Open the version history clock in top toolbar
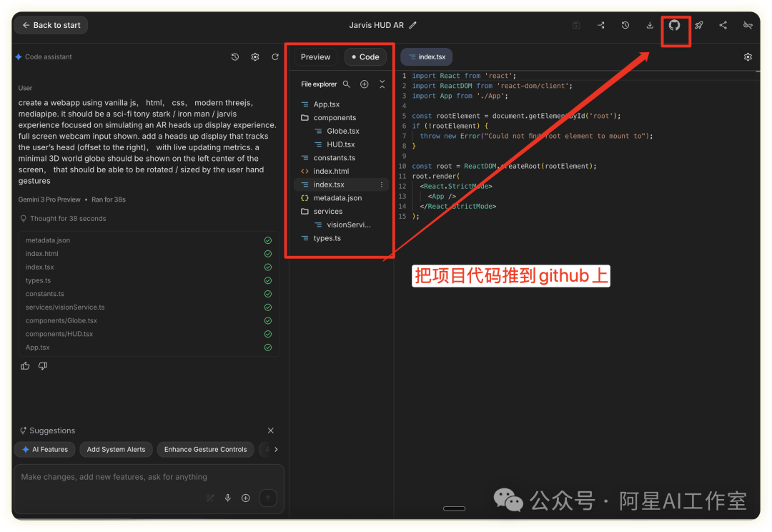This screenshot has width=772, height=532. pyautogui.click(x=625, y=25)
